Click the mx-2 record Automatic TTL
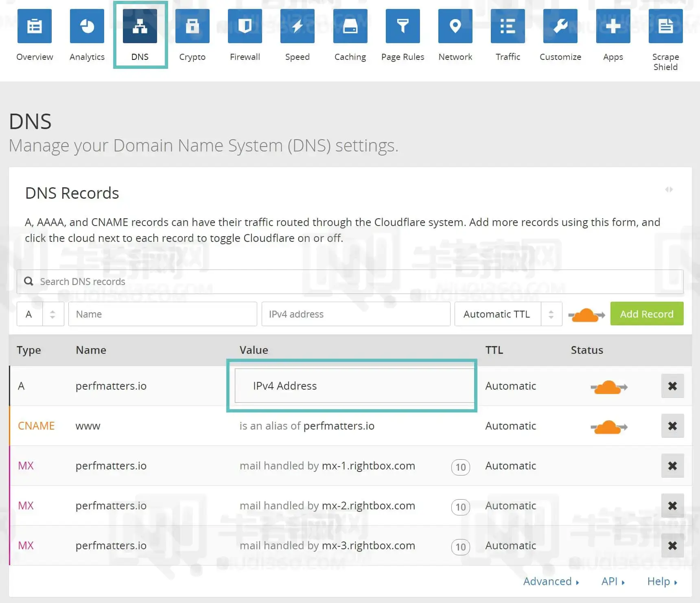 point(511,506)
